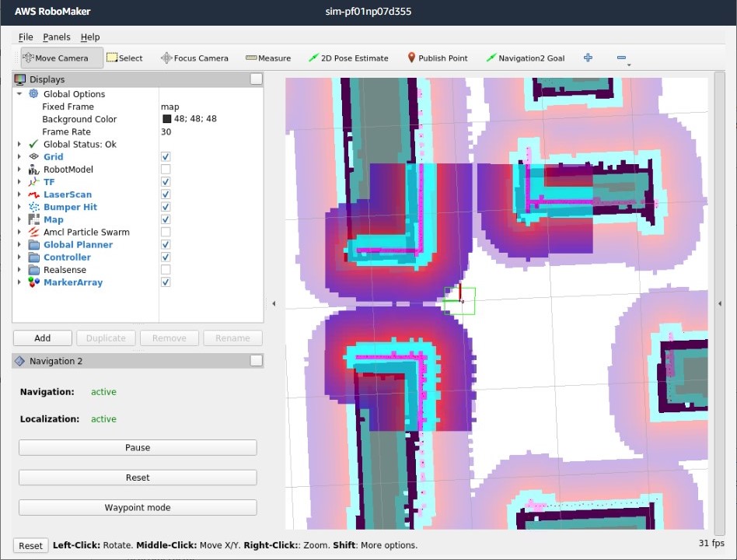Expand the Realsense group node
This screenshot has height=560, width=737.
19,270
